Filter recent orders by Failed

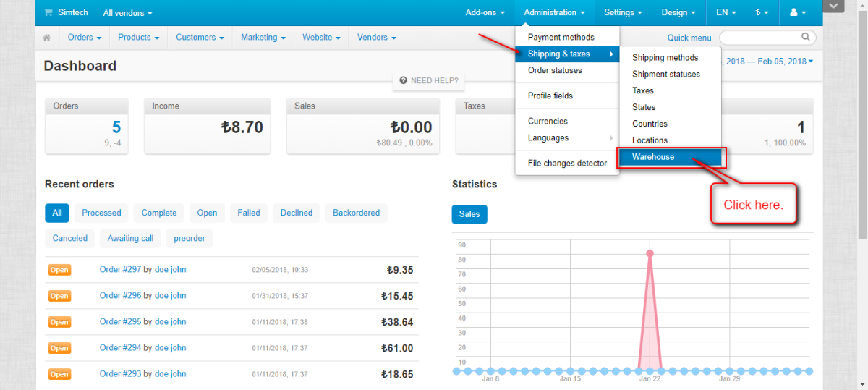pos(249,213)
